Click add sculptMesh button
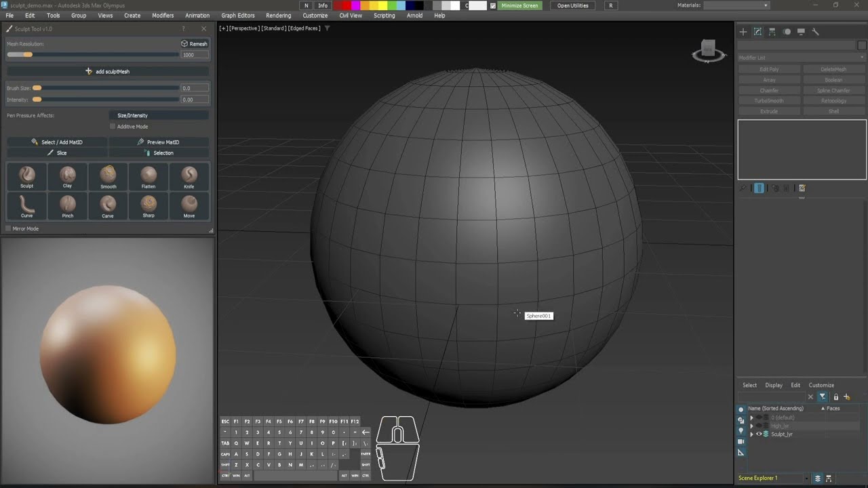The image size is (868, 488). 108,71
